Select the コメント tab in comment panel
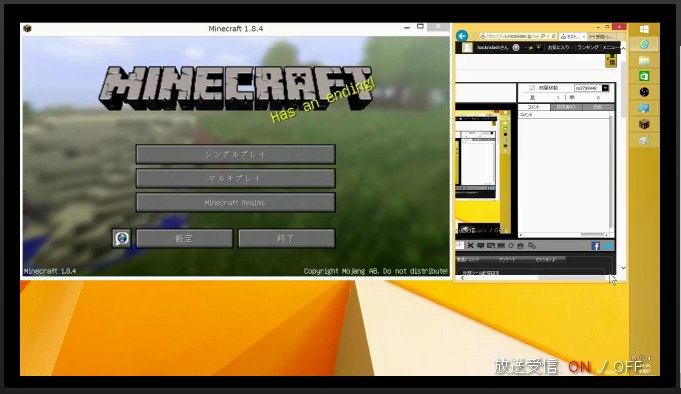 click(533, 107)
